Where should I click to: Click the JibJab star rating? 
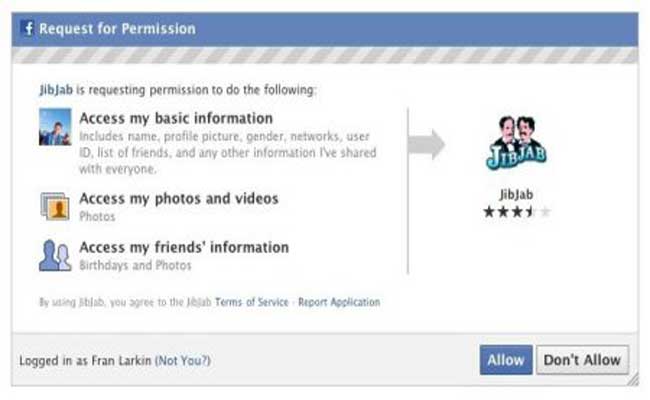[x=517, y=212]
